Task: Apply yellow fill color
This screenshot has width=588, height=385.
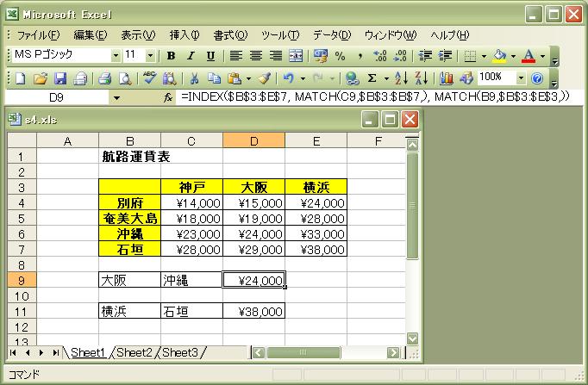Action: (x=499, y=56)
